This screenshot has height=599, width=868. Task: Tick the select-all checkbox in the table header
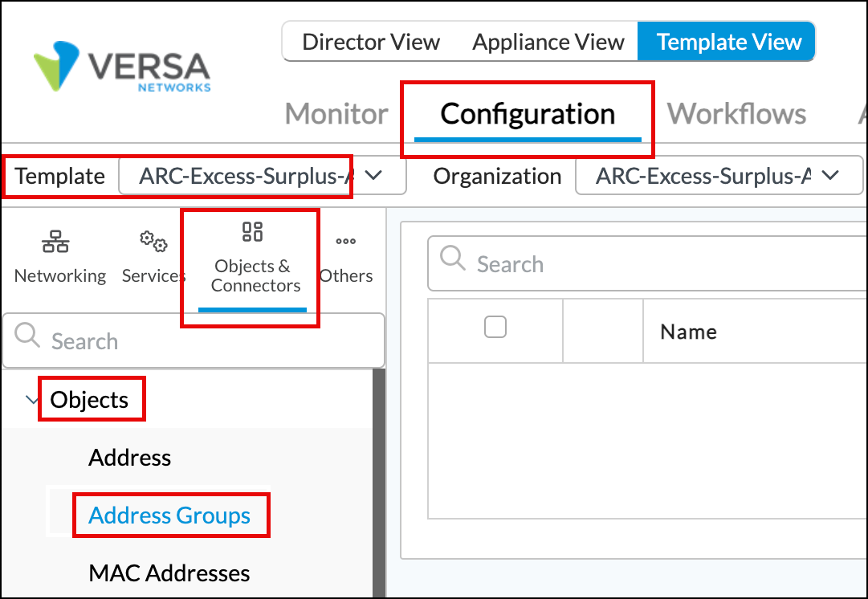495,327
